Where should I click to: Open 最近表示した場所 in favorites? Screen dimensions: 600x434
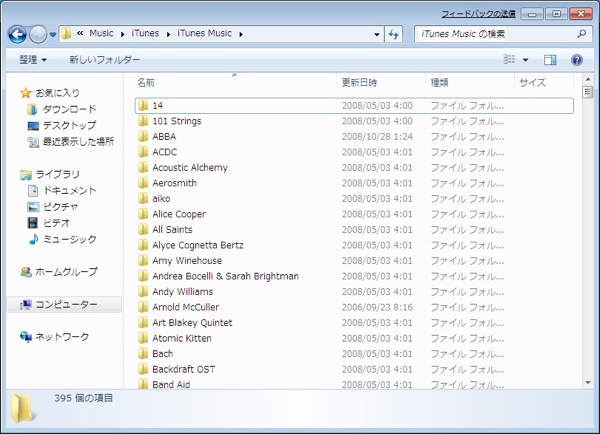pos(78,142)
